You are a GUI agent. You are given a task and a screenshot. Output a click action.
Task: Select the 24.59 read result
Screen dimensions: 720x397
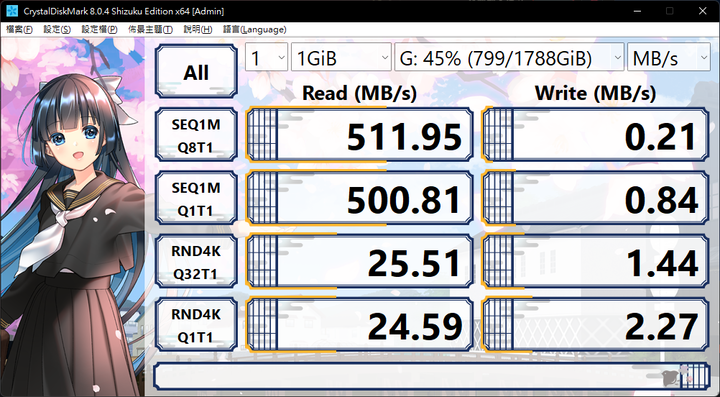(360, 325)
